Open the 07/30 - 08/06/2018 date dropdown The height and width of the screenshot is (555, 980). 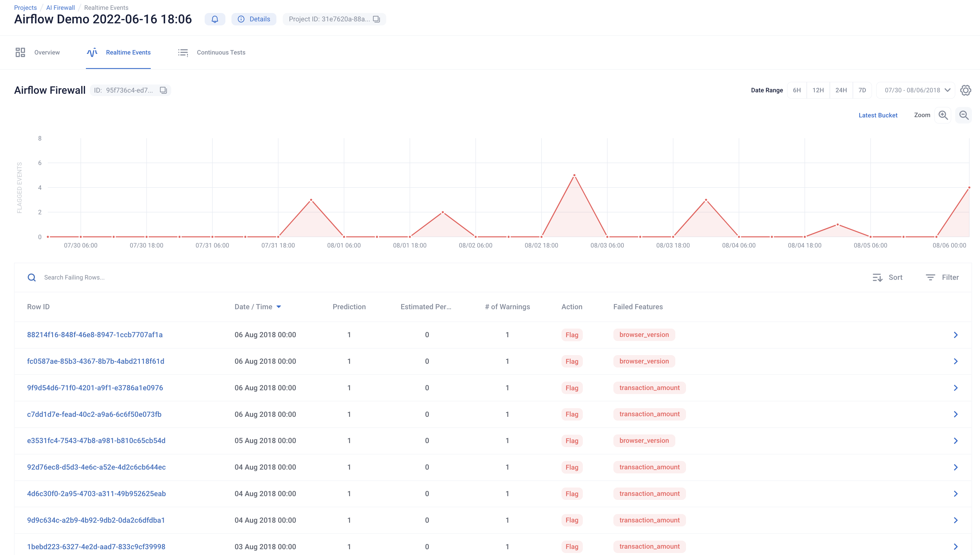(x=916, y=90)
